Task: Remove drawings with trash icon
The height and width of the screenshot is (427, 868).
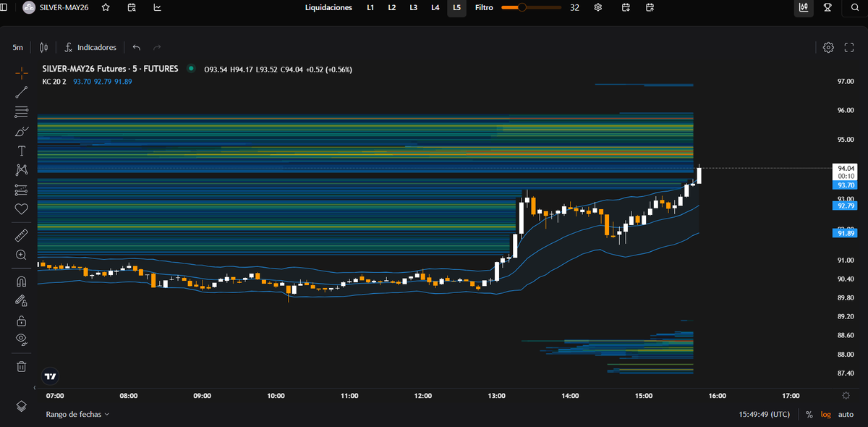Action: pyautogui.click(x=22, y=367)
